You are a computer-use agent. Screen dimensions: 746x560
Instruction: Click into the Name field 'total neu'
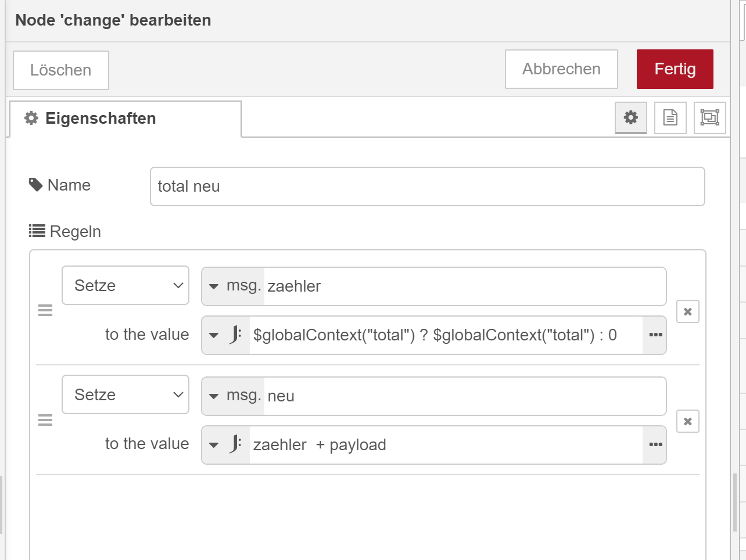[428, 186]
